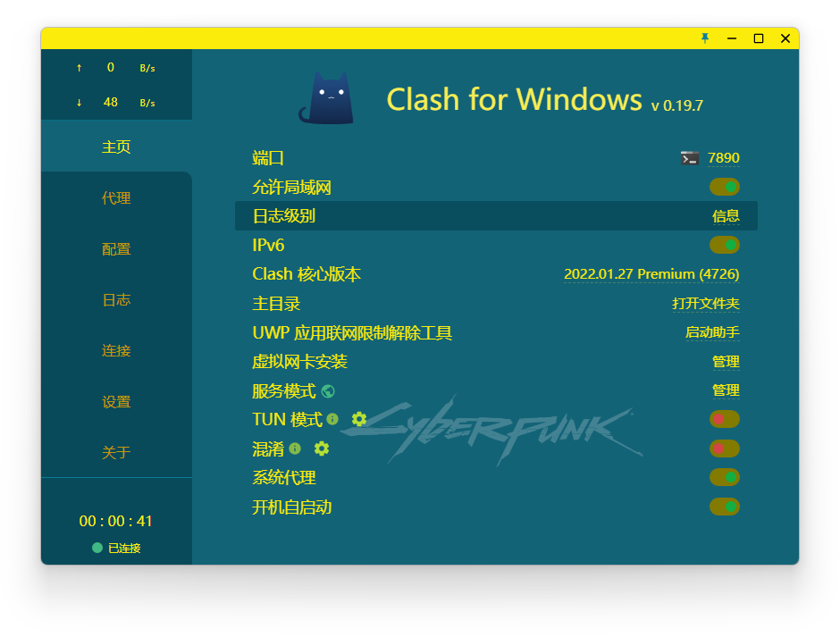Click UWP 应用联网限制解除工具 label

352,332
